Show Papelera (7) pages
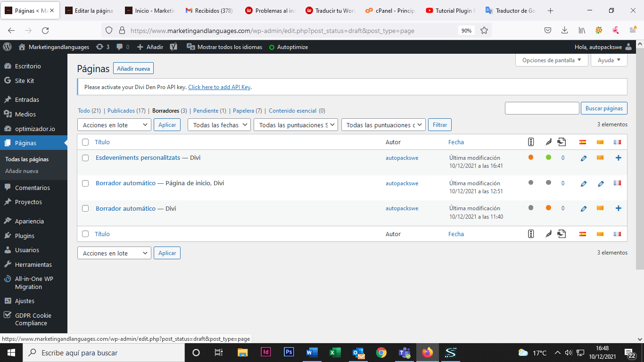Viewport: 644px width, 362px height. click(247, 111)
